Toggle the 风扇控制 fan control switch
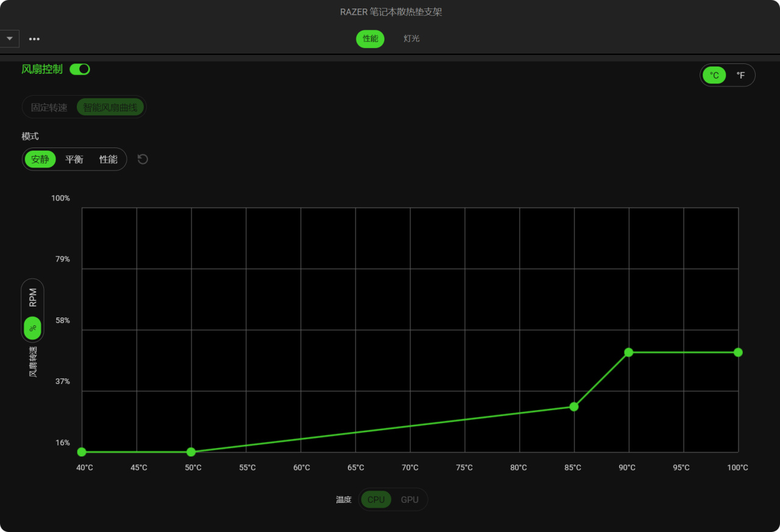 pos(80,69)
